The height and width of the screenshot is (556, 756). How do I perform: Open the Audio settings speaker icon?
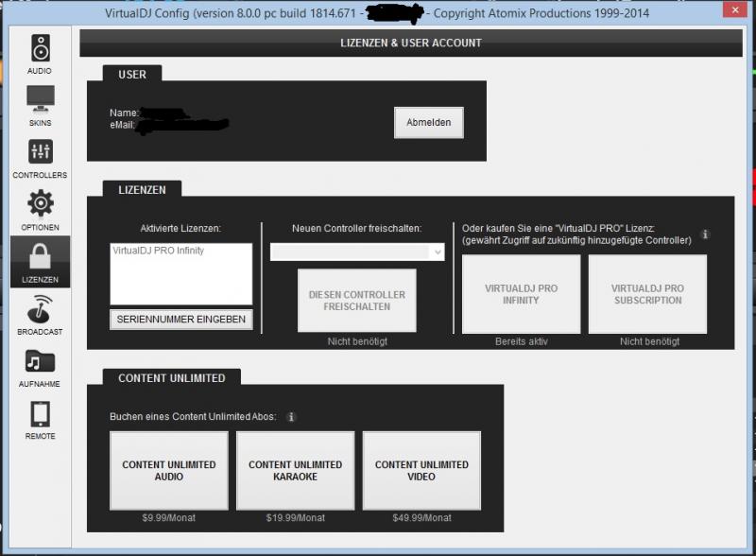click(40, 48)
